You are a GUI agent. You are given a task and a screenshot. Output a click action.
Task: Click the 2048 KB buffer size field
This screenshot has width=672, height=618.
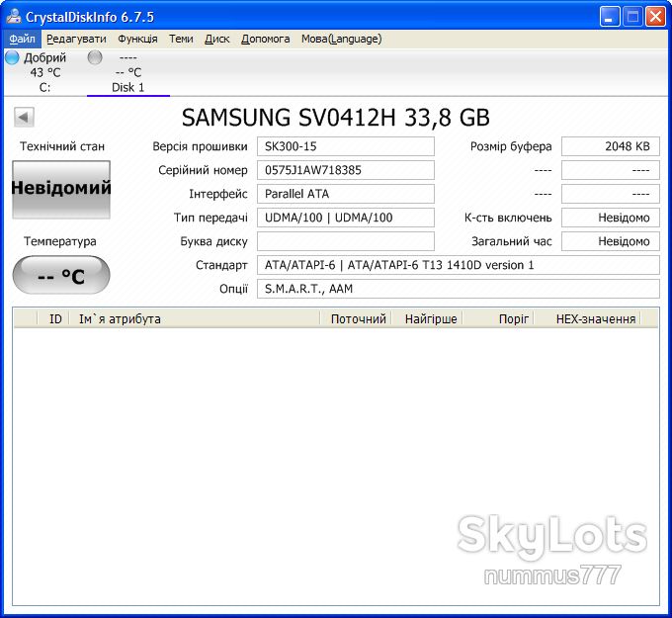[x=611, y=146]
